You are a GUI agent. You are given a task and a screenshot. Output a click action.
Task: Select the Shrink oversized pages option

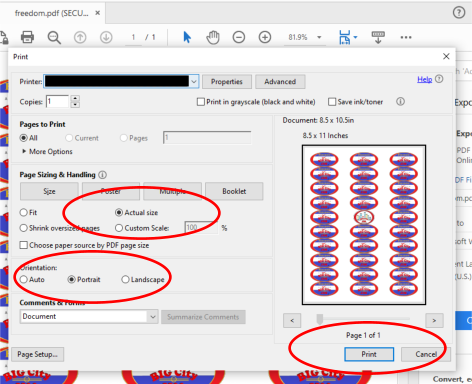tap(23, 228)
